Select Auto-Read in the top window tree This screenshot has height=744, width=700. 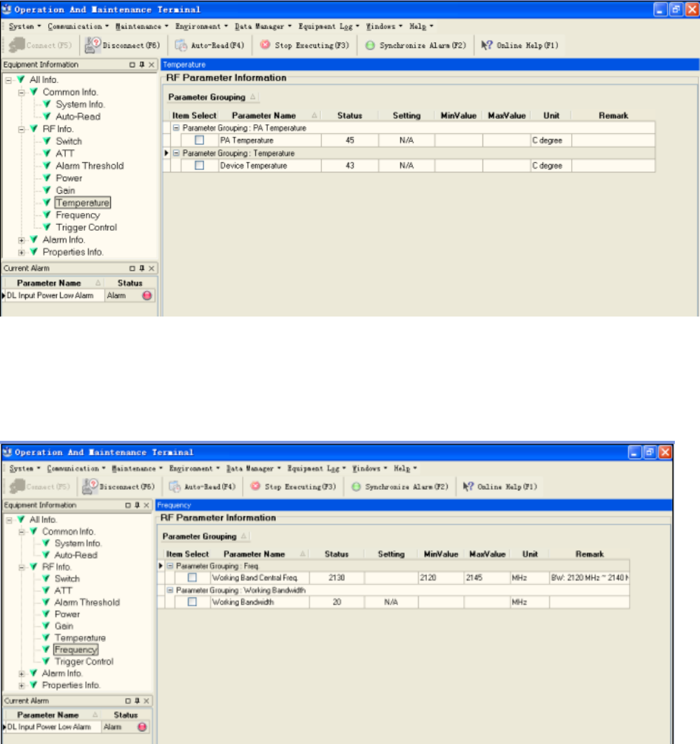[x=78, y=116]
